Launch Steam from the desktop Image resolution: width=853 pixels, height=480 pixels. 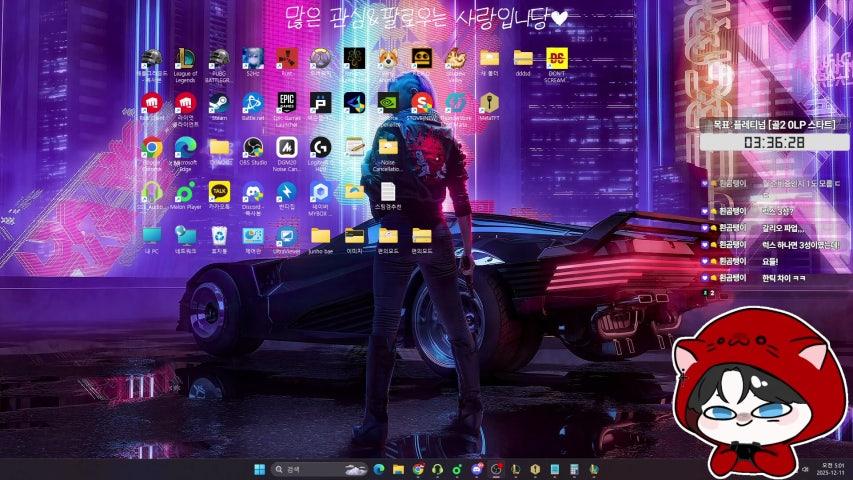click(219, 103)
